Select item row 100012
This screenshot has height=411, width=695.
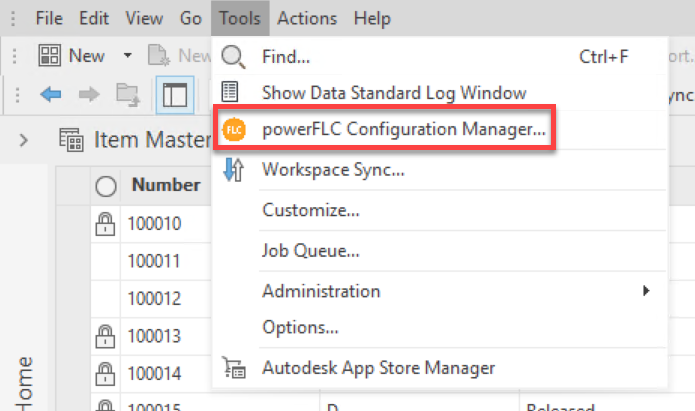[x=154, y=298]
